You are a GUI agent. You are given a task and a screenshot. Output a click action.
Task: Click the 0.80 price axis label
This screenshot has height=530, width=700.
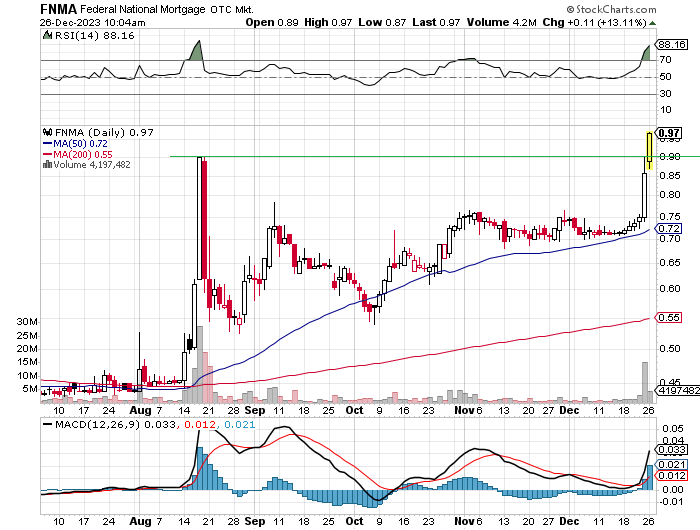(670, 195)
